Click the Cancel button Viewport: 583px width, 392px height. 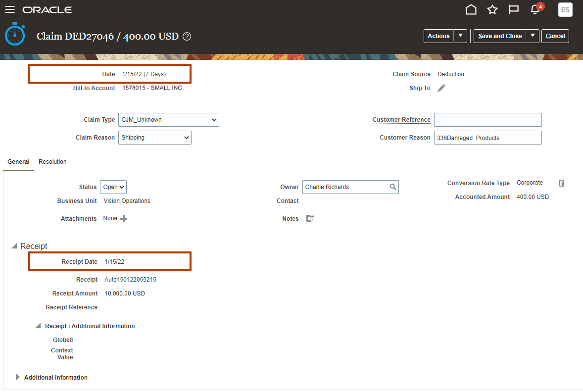[555, 36]
